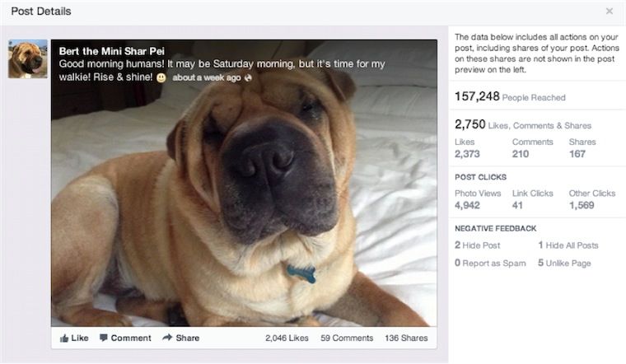Close the Post Details dialog

coord(610,12)
